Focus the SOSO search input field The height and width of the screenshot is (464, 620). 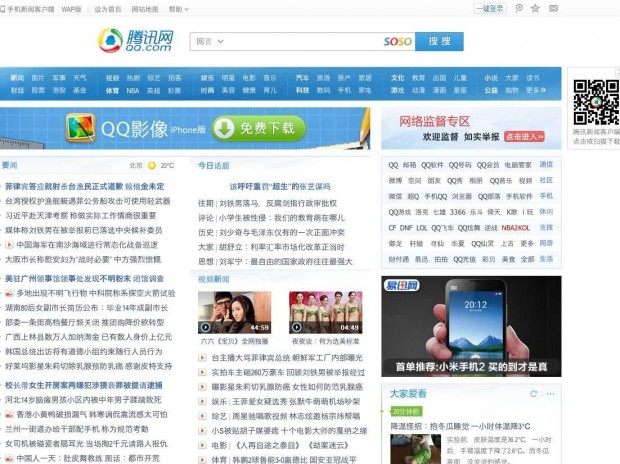click(302, 41)
